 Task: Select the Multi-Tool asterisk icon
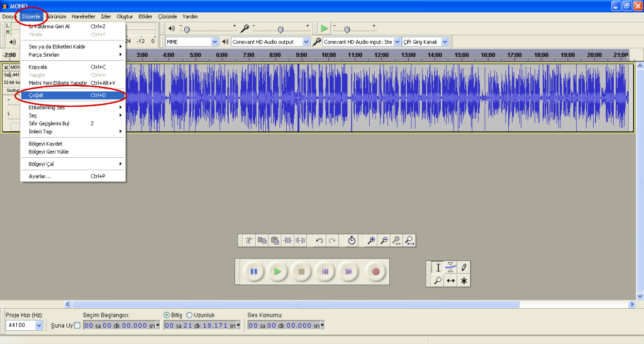point(464,280)
